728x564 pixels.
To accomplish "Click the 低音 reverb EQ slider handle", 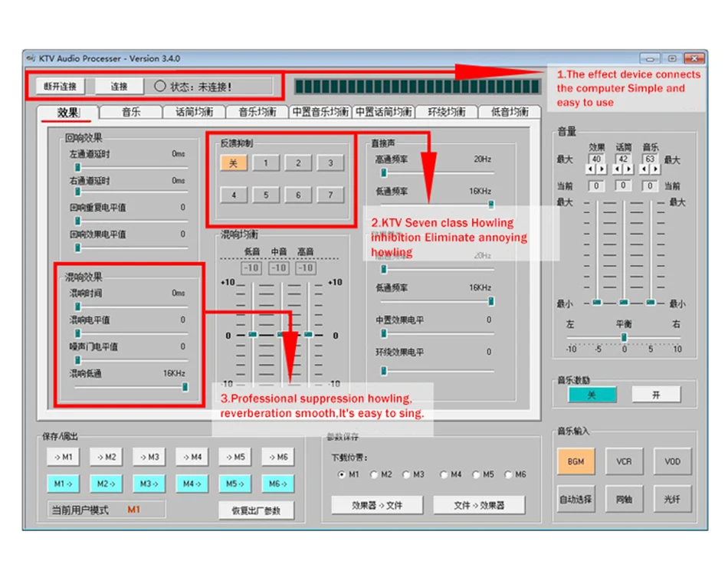I will tap(252, 334).
